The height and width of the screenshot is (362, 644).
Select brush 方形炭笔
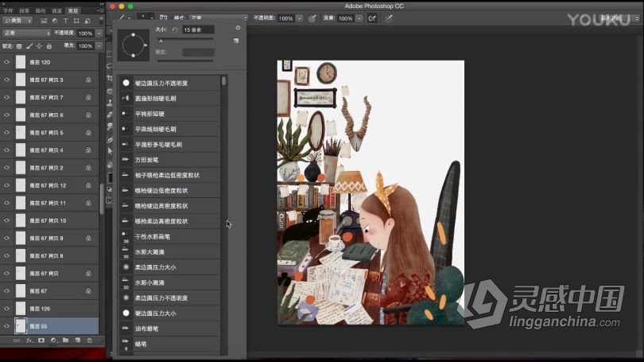[x=169, y=160]
